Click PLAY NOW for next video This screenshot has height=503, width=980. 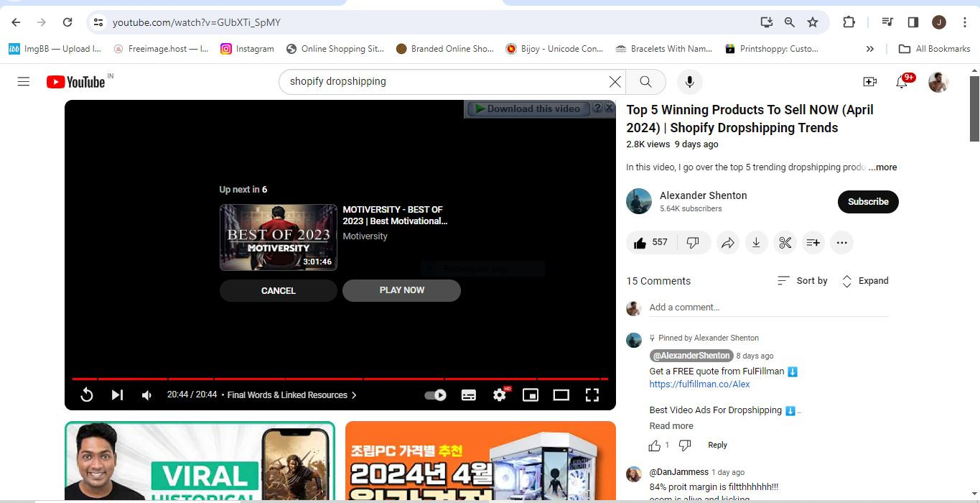coord(401,290)
